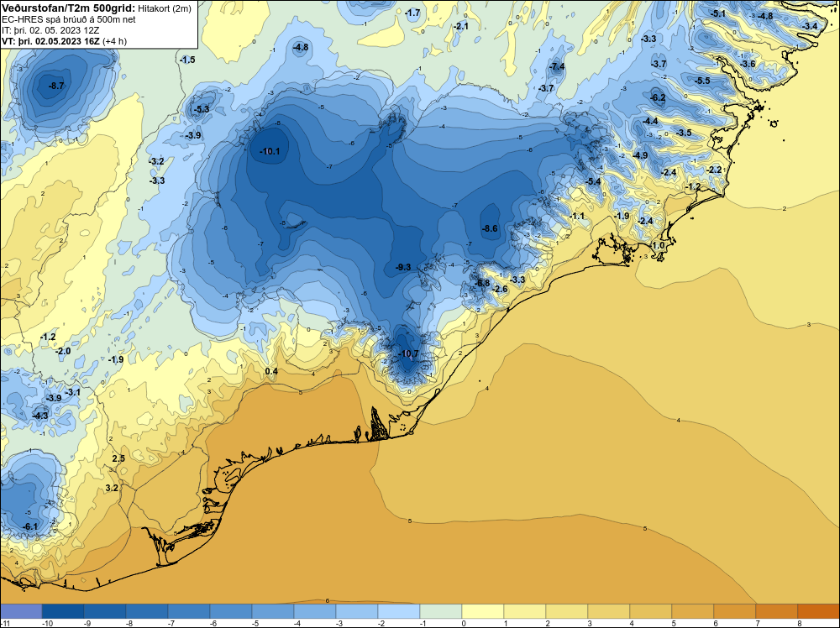This screenshot has height=628, width=840.
Task: Select the light blue swatch between -2 and -1
Action: pyautogui.click(x=398, y=611)
